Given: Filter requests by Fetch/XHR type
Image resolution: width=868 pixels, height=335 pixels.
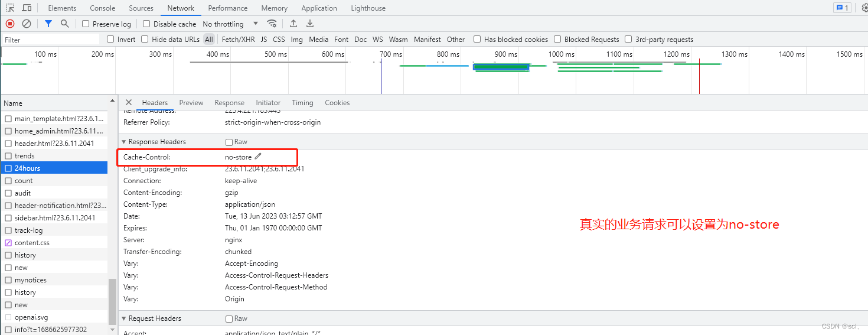Looking at the screenshot, I should pos(239,39).
